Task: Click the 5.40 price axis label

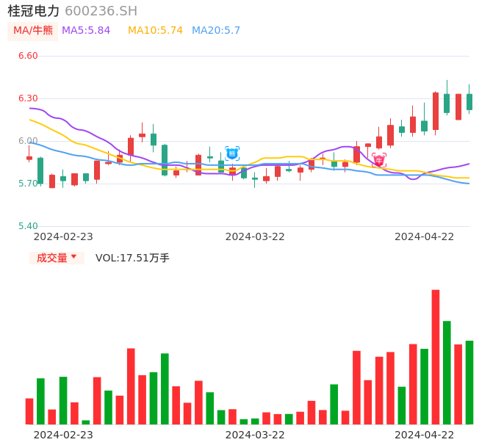Action: (x=28, y=226)
